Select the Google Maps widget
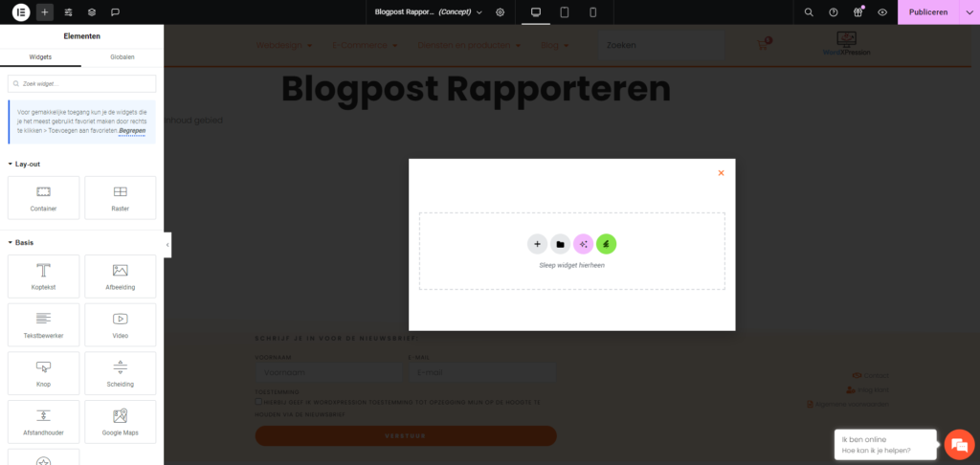Image resolution: width=980 pixels, height=465 pixels. [x=121, y=422]
